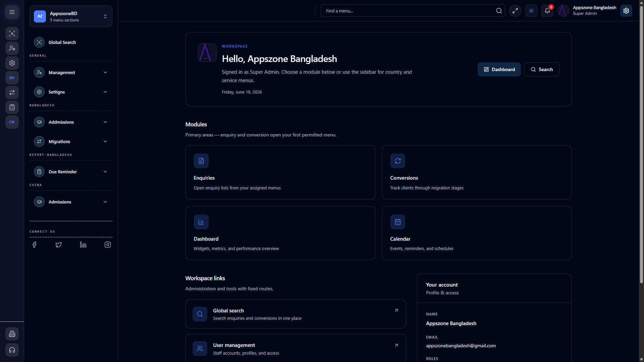Visit the LinkedIn social link

click(x=83, y=245)
